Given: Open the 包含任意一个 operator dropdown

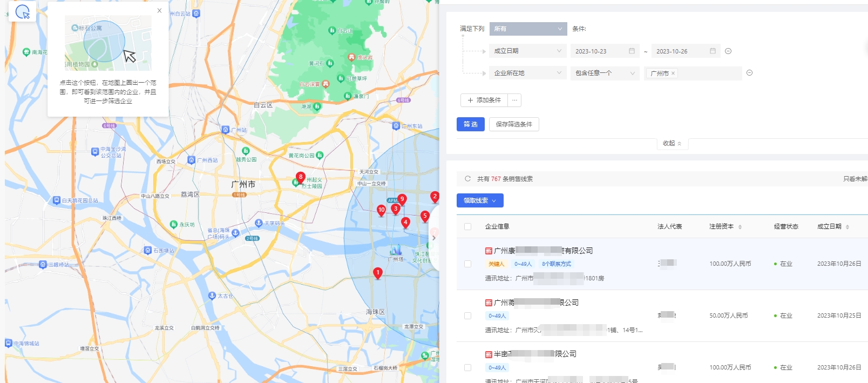Looking at the screenshot, I should 605,73.
